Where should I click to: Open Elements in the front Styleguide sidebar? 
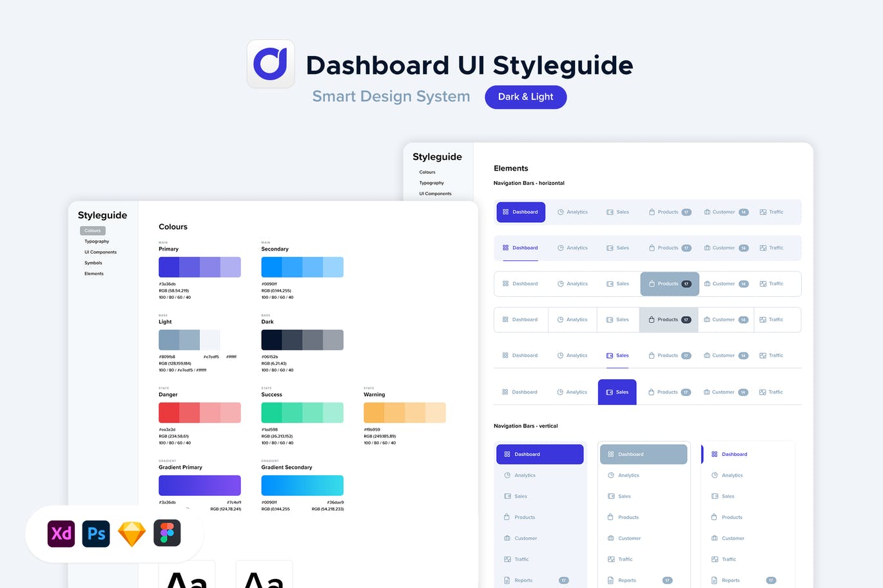click(94, 274)
